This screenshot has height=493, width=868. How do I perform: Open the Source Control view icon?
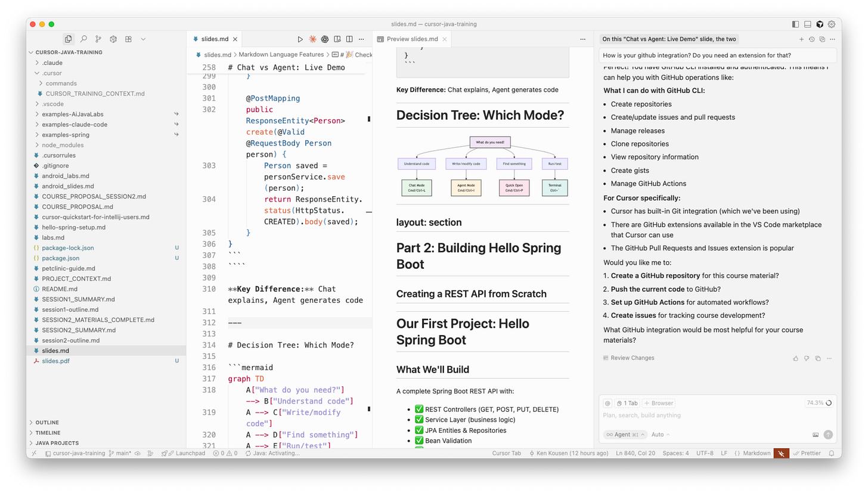pyautogui.click(x=98, y=39)
